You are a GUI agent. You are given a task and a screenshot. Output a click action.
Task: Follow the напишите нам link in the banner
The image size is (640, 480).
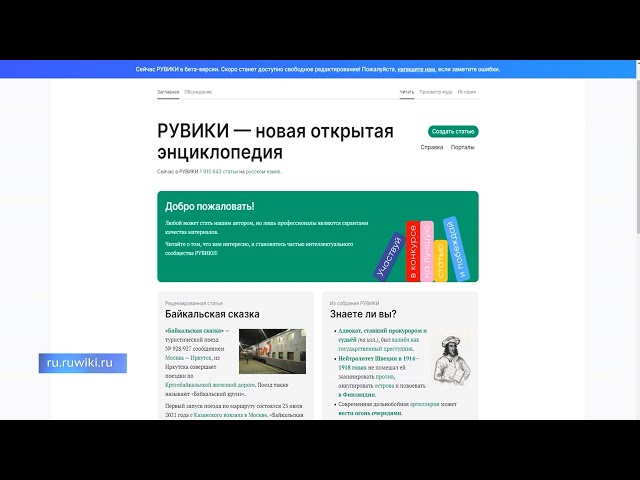(416, 69)
